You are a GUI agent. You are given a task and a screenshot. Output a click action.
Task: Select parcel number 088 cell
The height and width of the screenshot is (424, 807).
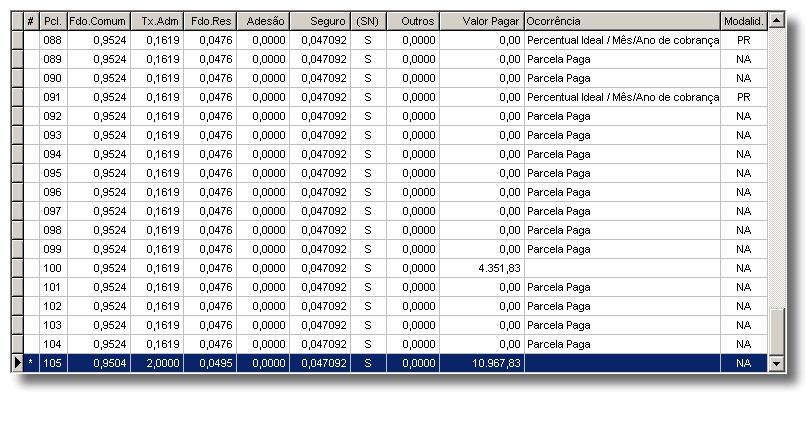pyautogui.click(x=53, y=40)
